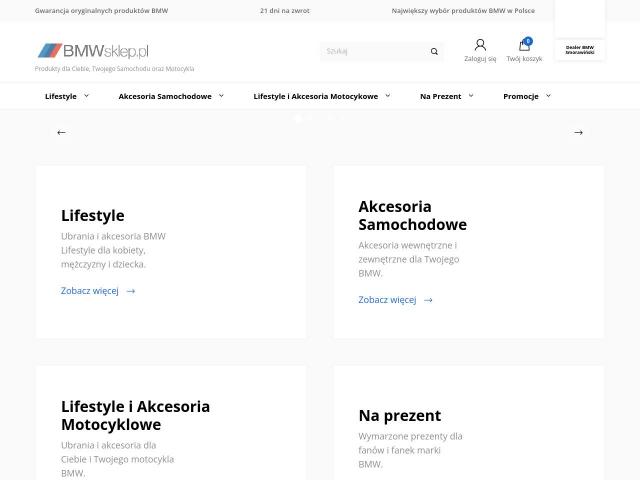Click Zobacz więcej under Lifestyle
Screen dimensions: 640x480
[90, 291]
